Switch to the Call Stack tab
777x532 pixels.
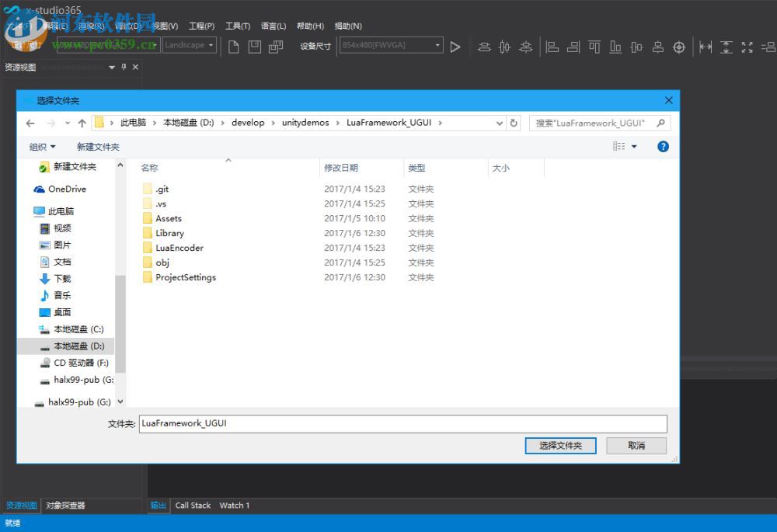pos(193,505)
